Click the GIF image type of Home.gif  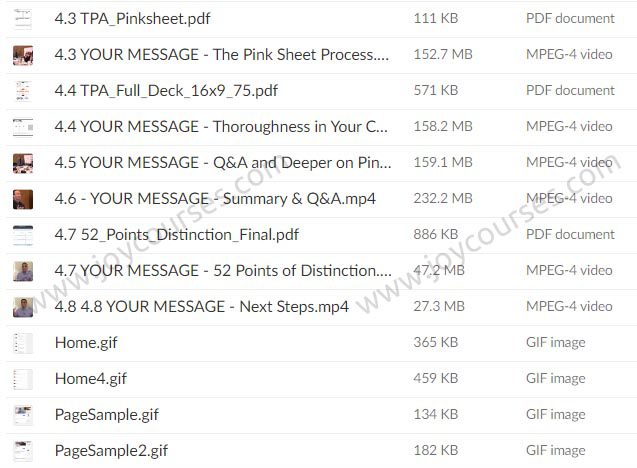(555, 342)
